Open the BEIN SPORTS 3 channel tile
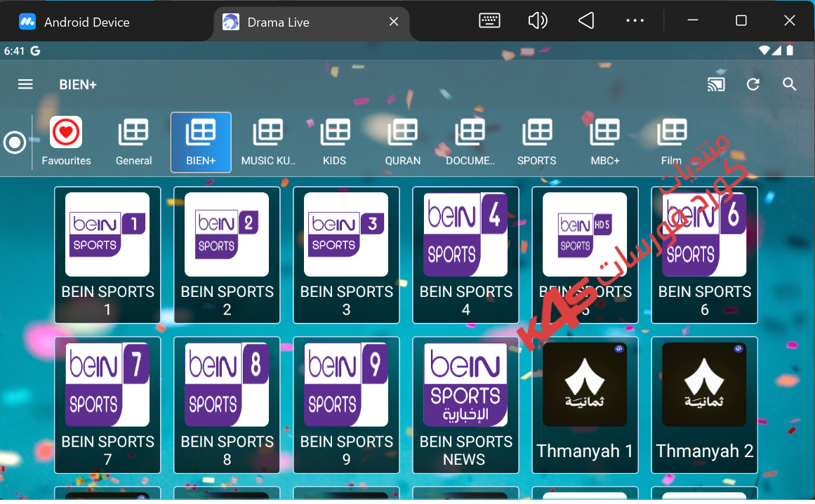The image size is (815, 504). pyautogui.click(x=346, y=255)
